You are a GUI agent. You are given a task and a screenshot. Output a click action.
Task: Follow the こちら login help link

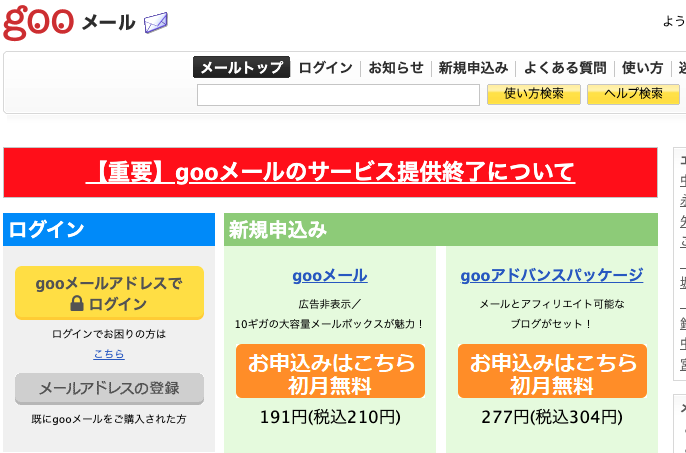click(x=109, y=354)
